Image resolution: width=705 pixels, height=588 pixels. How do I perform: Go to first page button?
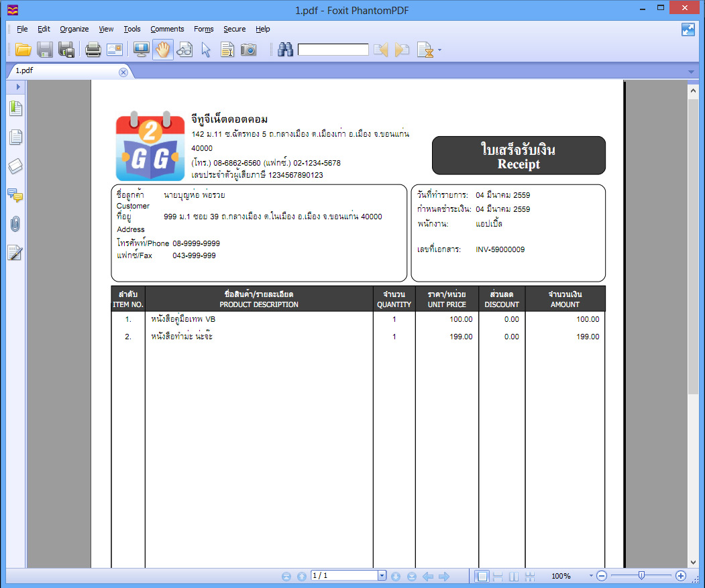(x=286, y=577)
